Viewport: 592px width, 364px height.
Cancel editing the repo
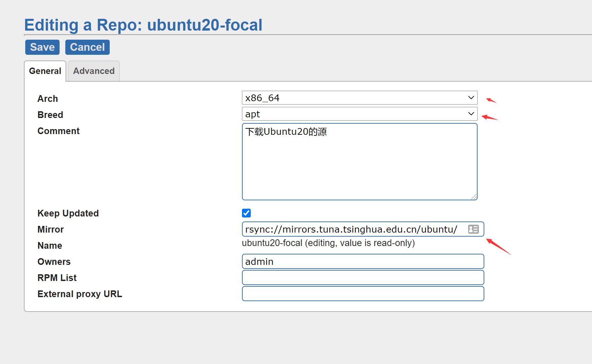pos(88,47)
